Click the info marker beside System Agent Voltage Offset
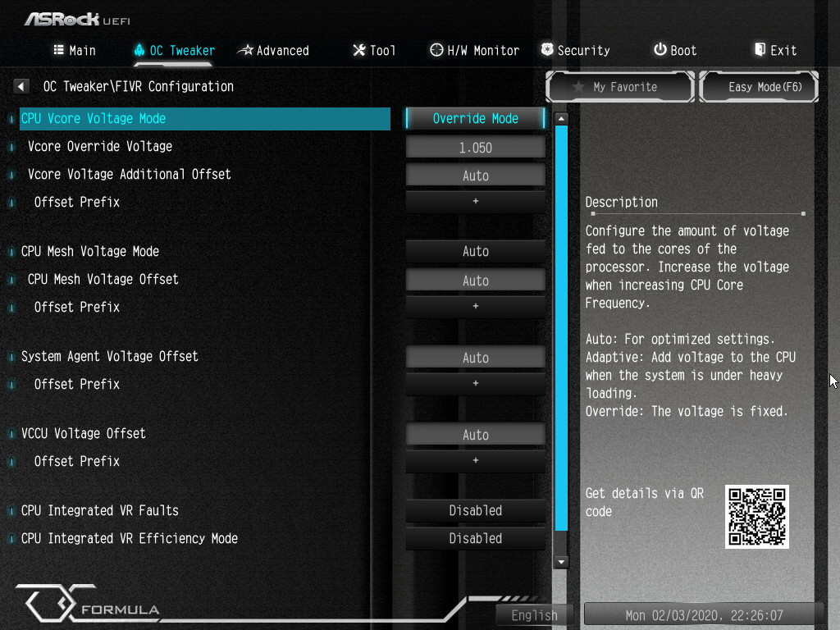This screenshot has height=630, width=840. pyautogui.click(x=11, y=357)
